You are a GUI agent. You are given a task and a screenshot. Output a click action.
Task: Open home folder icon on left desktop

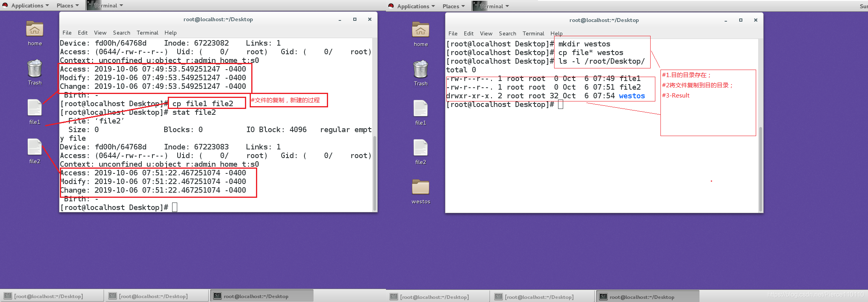(x=35, y=29)
